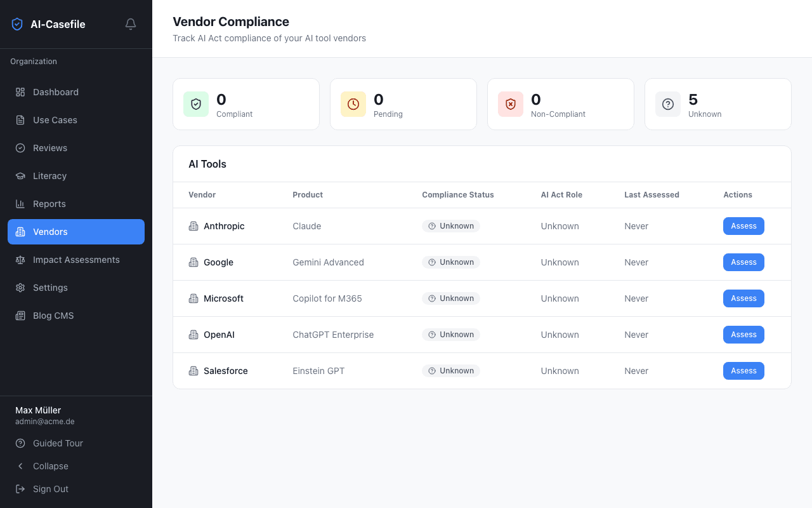Click the red Non-Compliant icon
Image resolution: width=812 pixels, height=508 pixels.
tap(511, 104)
